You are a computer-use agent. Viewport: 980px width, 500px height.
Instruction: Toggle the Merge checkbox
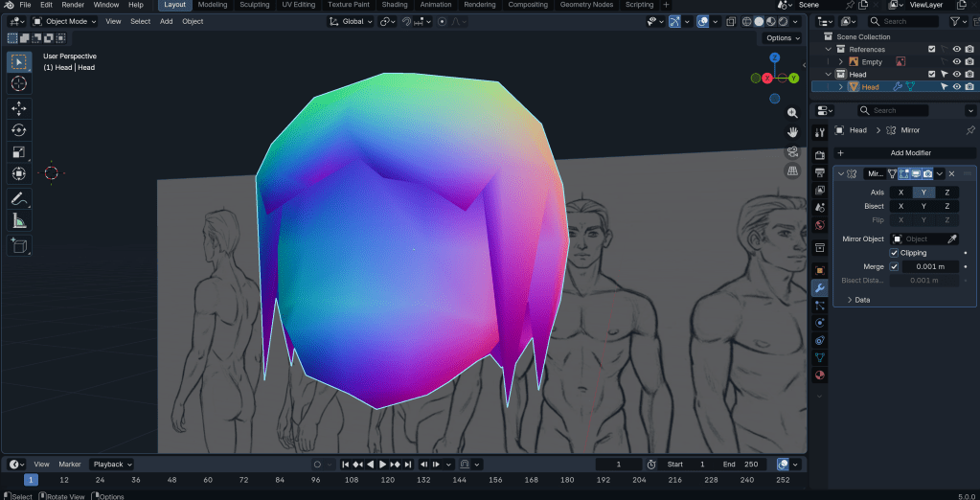(894, 266)
